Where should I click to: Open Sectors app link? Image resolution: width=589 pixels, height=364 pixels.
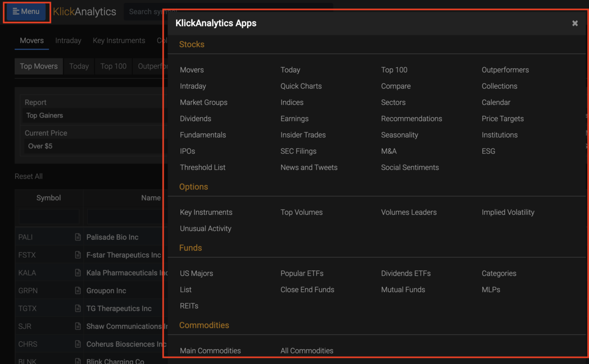click(393, 102)
